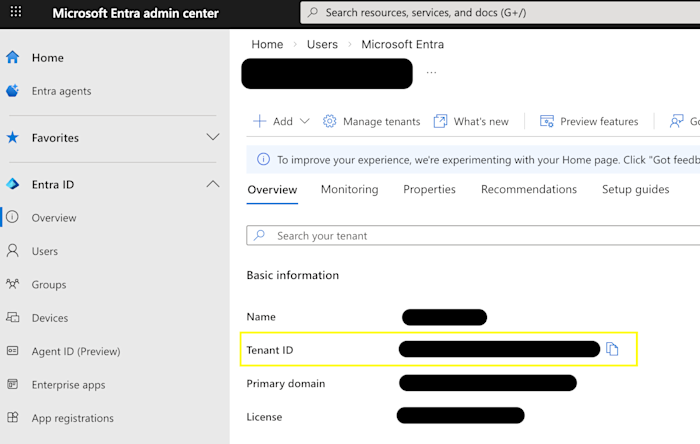Click Manage tenants gear icon
This screenshot has width=700, height=444.
(330, 121)
